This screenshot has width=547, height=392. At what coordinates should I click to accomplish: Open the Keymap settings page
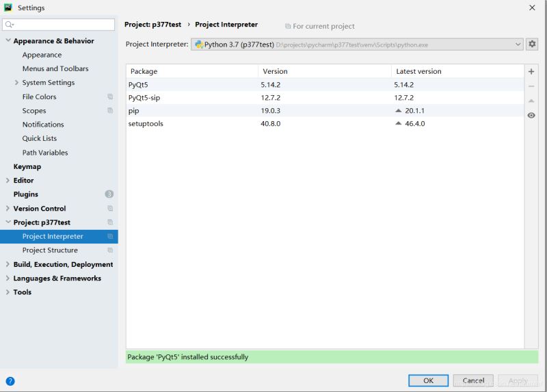[27, 166]
